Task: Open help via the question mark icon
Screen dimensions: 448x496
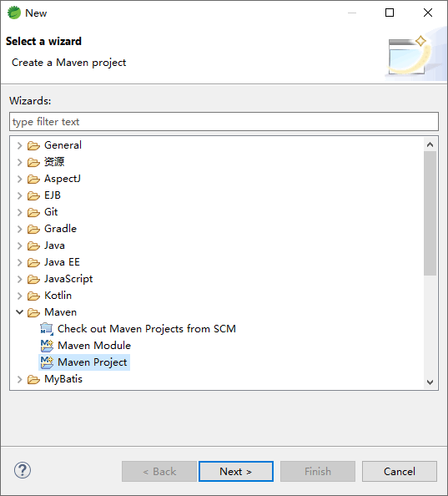Action: (23, 470)
